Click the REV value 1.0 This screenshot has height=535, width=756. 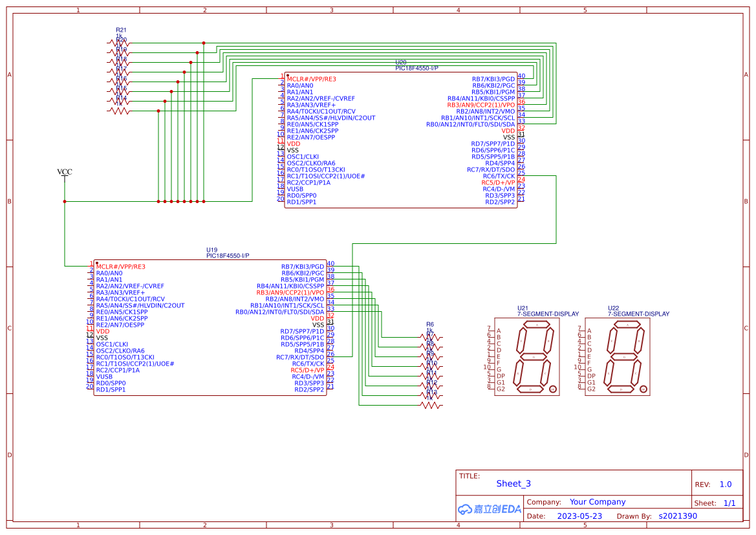pyautogui.click(x=726, y=484)
